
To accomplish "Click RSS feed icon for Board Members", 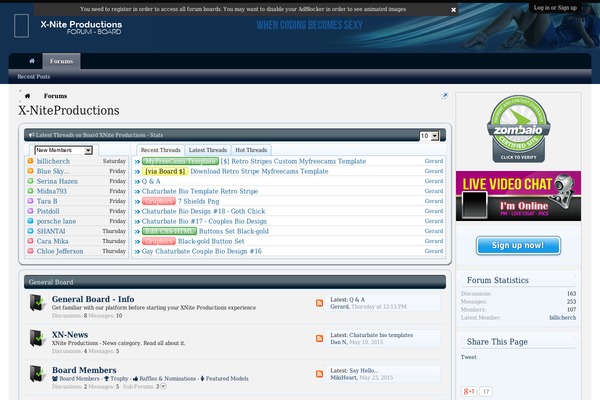I will pyautogui.click(x=320, y=374).
